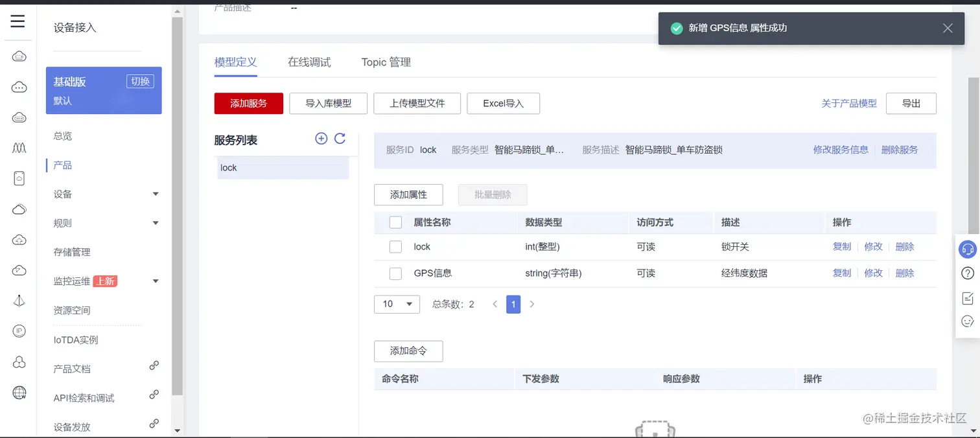
Task: Click link icon next to 产品文档
Action: tap(154, 365)
